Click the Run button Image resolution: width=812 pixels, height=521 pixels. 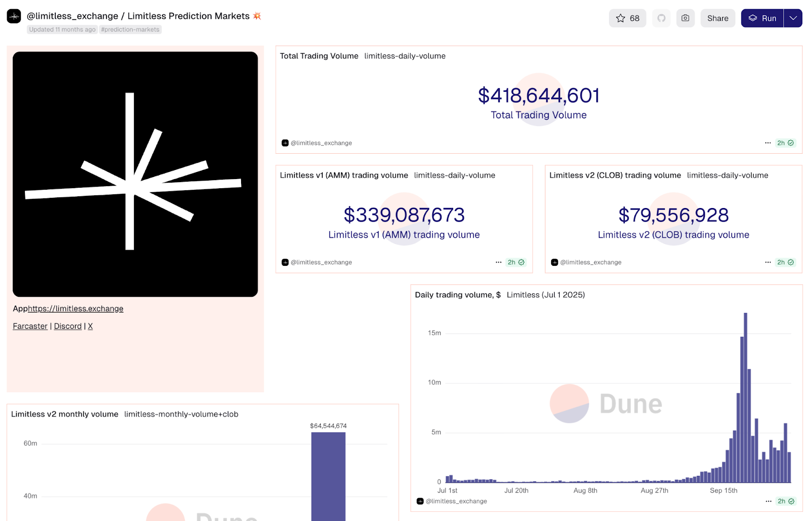coord(762,18)
